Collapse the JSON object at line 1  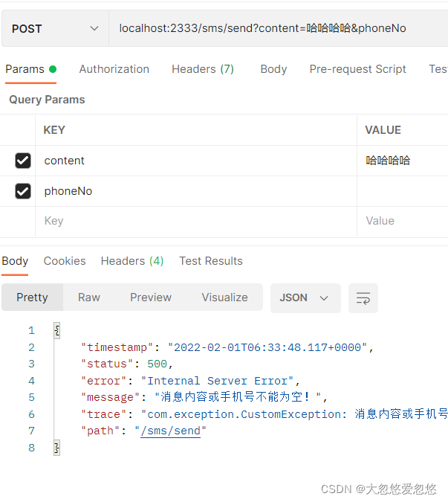57,330
